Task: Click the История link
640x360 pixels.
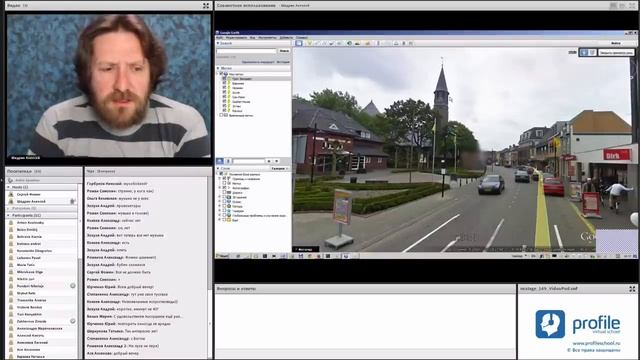Action: 283,62
